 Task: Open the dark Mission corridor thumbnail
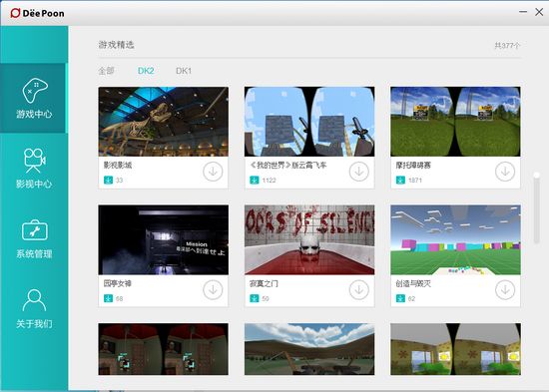point(163,239)
